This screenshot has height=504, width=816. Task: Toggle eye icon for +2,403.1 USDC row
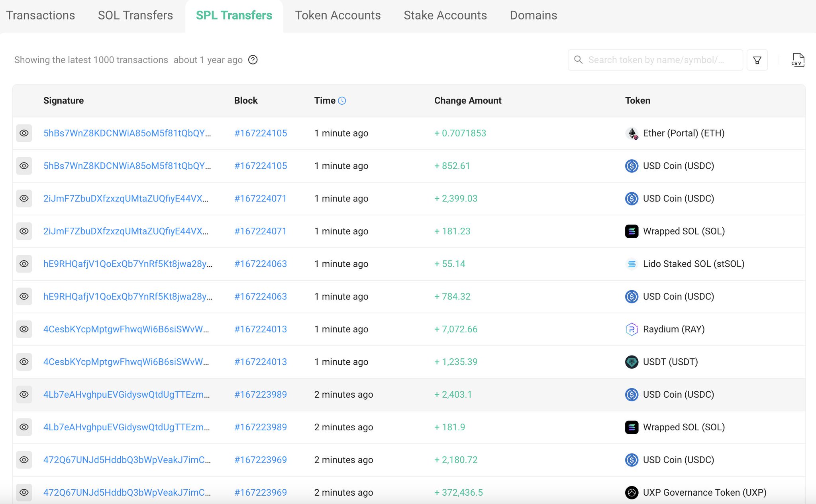point(24,395)
